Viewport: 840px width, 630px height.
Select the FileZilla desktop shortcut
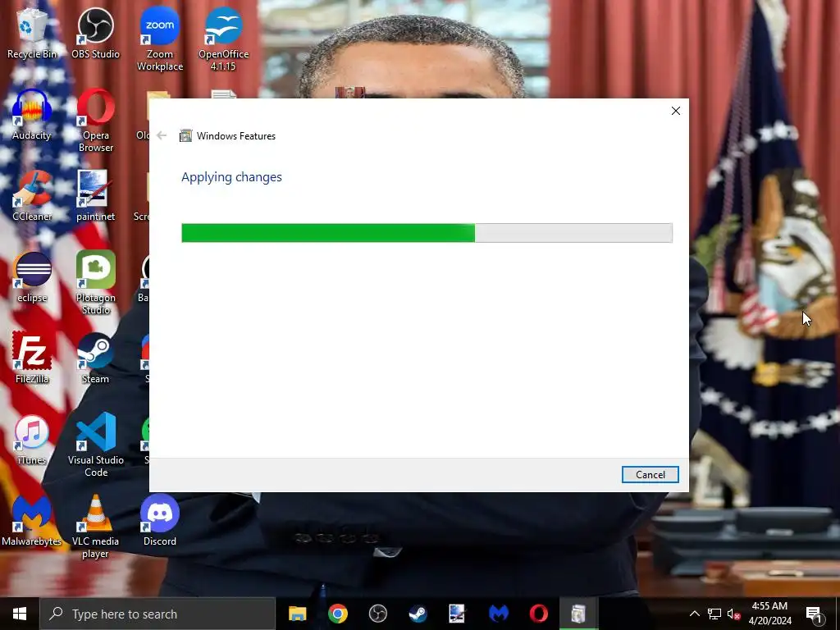(x=32, y=358)
